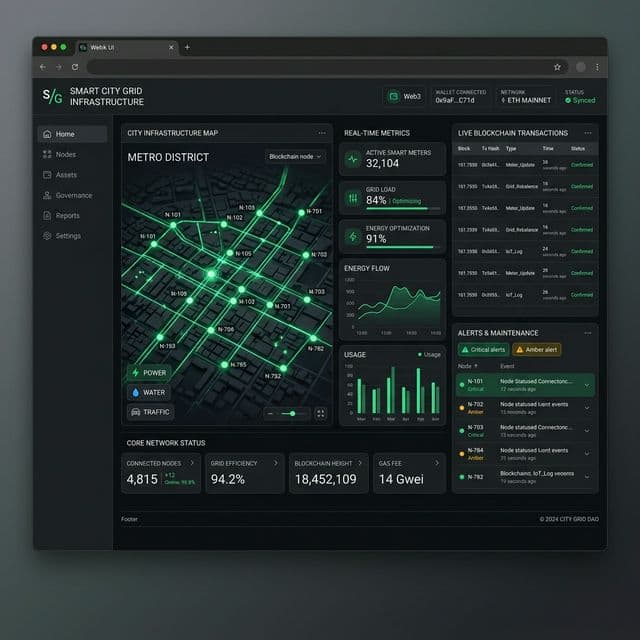Click the Active Smart Meters pulse icon
This screenshot has height=640, width=640.
pyautogui.click(x=353, y=159)
